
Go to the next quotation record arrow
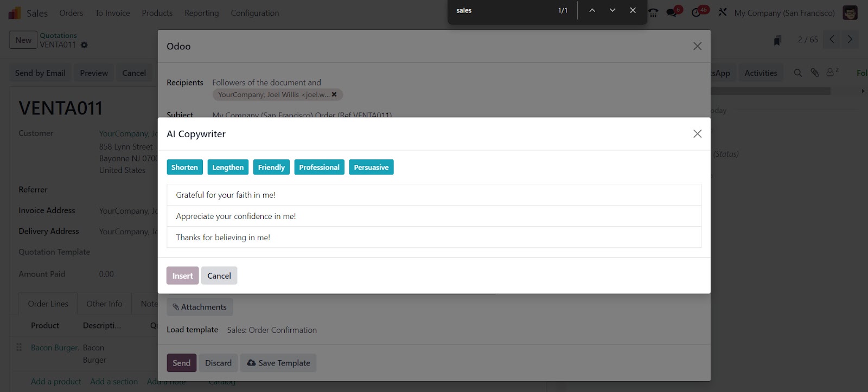tap(850, 40)
